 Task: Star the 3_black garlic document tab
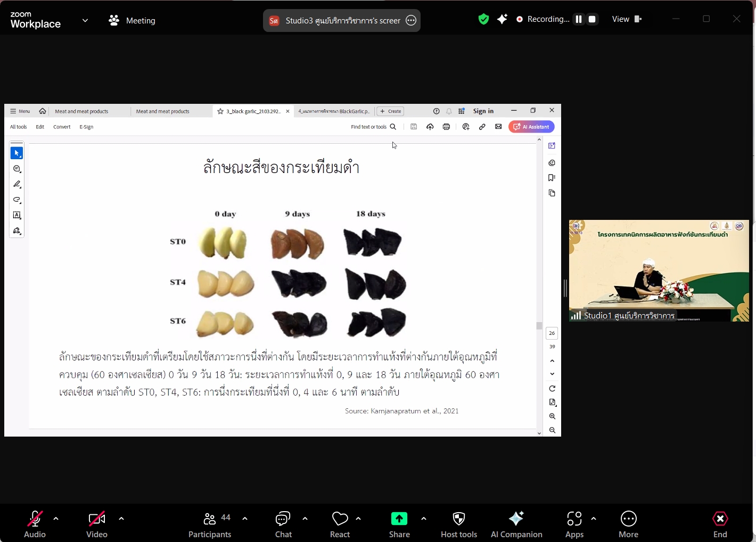220,111
